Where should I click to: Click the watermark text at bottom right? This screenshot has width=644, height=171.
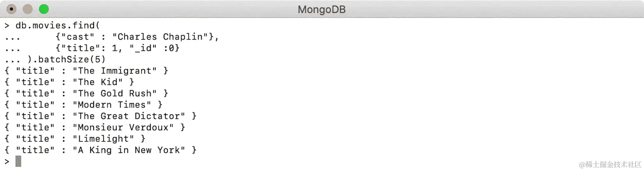(610, 165)
